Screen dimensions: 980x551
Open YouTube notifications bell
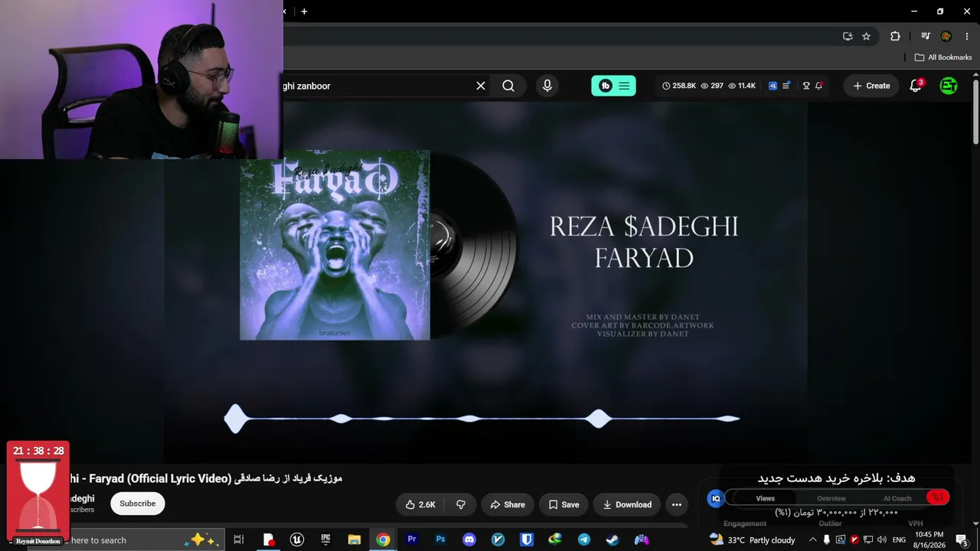[915, 86]
